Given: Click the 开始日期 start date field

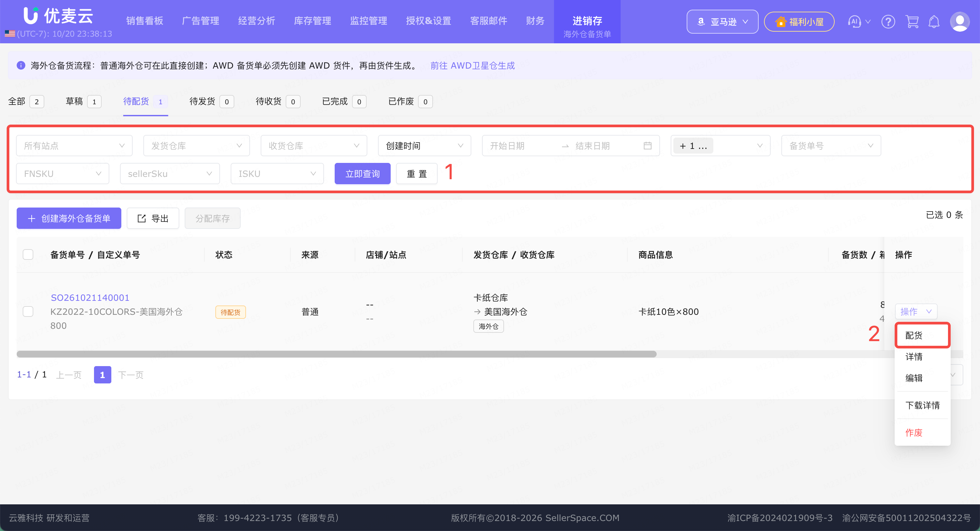Looking at the screenshot, I should (521, 146).
